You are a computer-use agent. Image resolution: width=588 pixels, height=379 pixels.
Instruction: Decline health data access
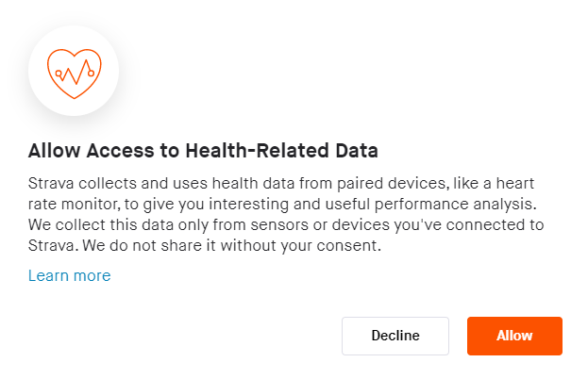pyautogui.click(x=395, y=336)
